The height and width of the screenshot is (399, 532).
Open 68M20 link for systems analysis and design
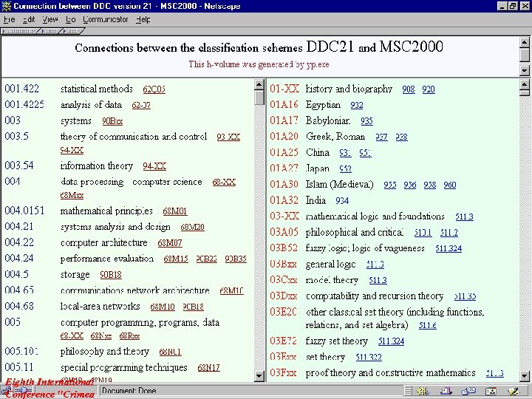[x=192, y=228]
